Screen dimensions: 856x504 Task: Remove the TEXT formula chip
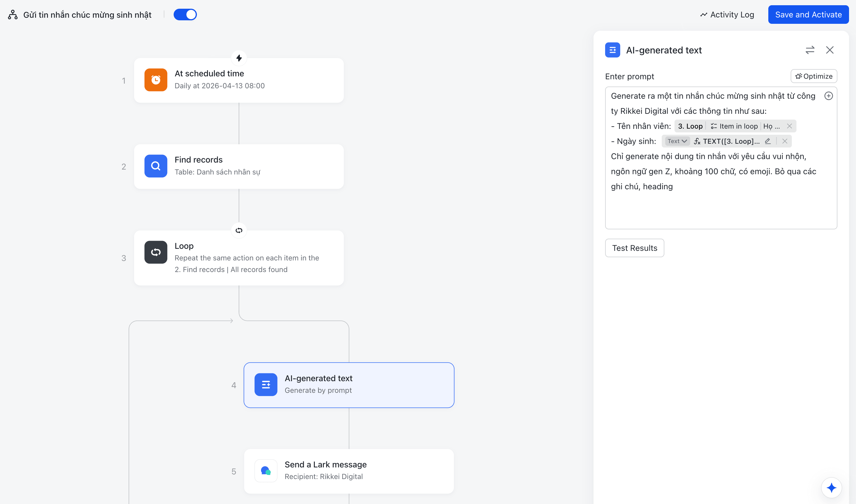tap(785, 141)
